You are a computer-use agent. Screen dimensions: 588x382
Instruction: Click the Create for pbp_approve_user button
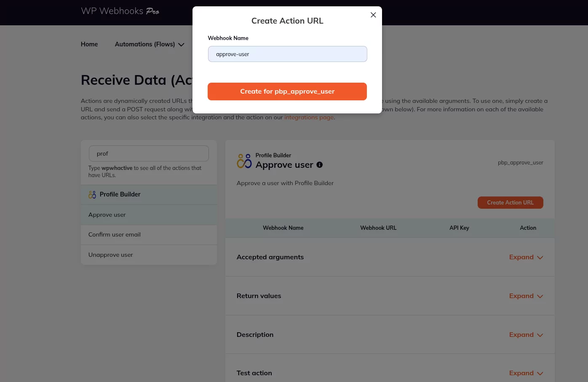point(287,91)
